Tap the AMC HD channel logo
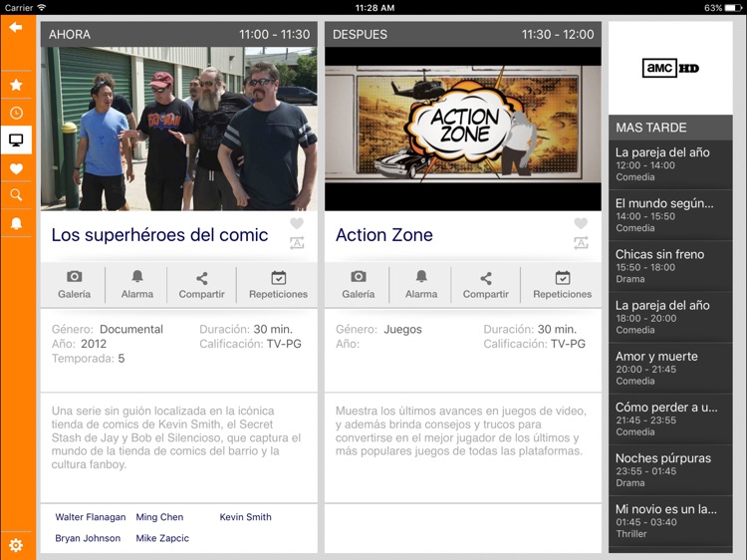 click(670, 68)
